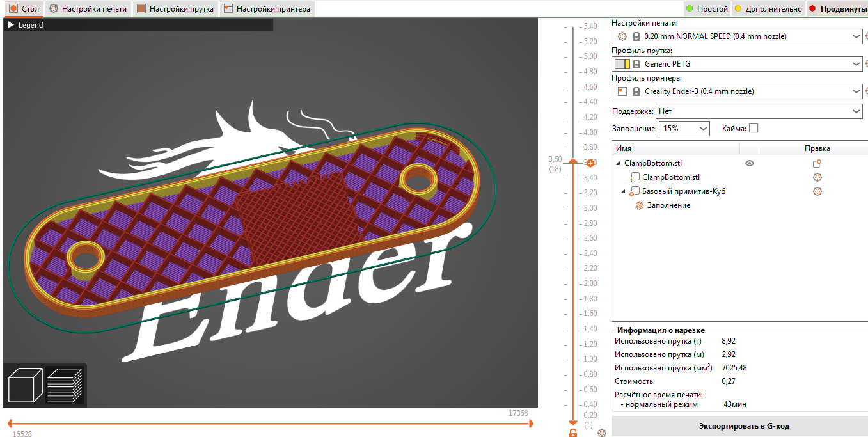Open edit menu icon for ClampBottom.stl object
Image resolution: width=868 pixels, height=437 pixels.
tap(817, 164)
